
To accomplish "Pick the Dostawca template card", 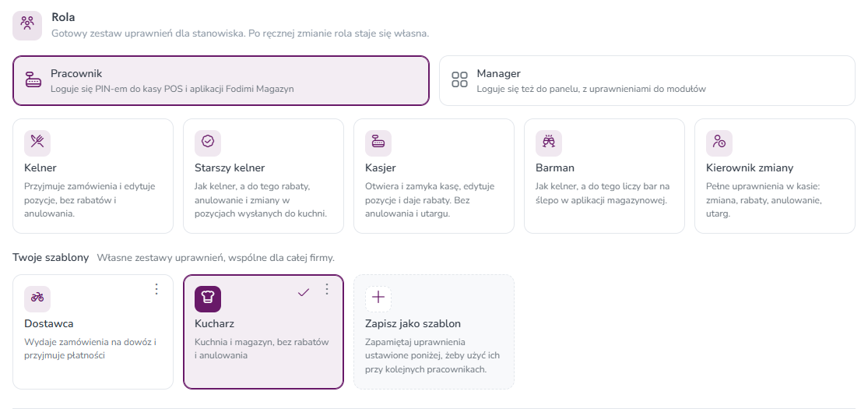I will click(93, 331).
